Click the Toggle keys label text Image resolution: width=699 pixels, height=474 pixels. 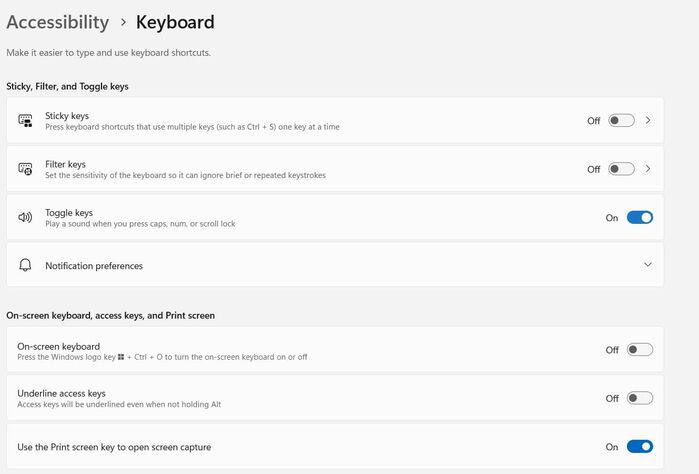click(69, 212)
